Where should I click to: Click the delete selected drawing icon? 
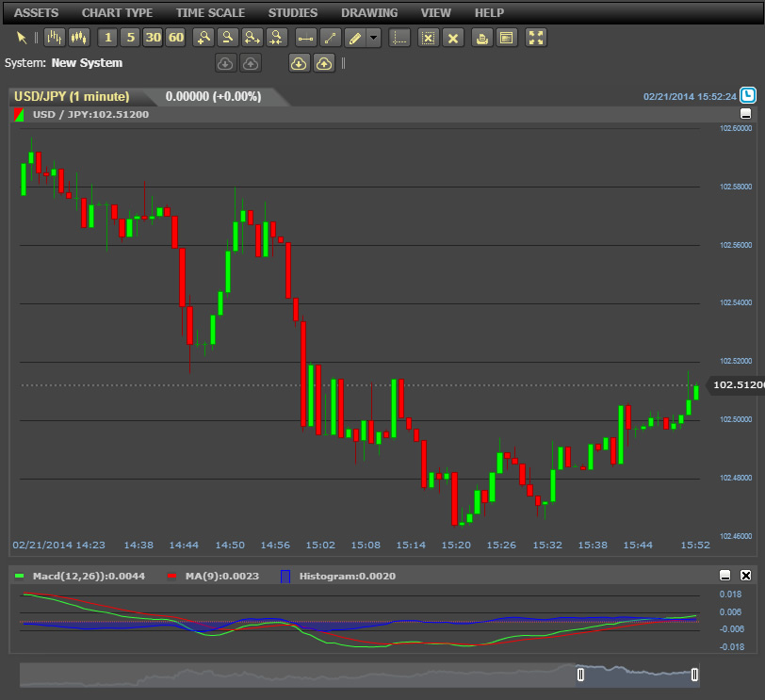(x=429, y=38)
